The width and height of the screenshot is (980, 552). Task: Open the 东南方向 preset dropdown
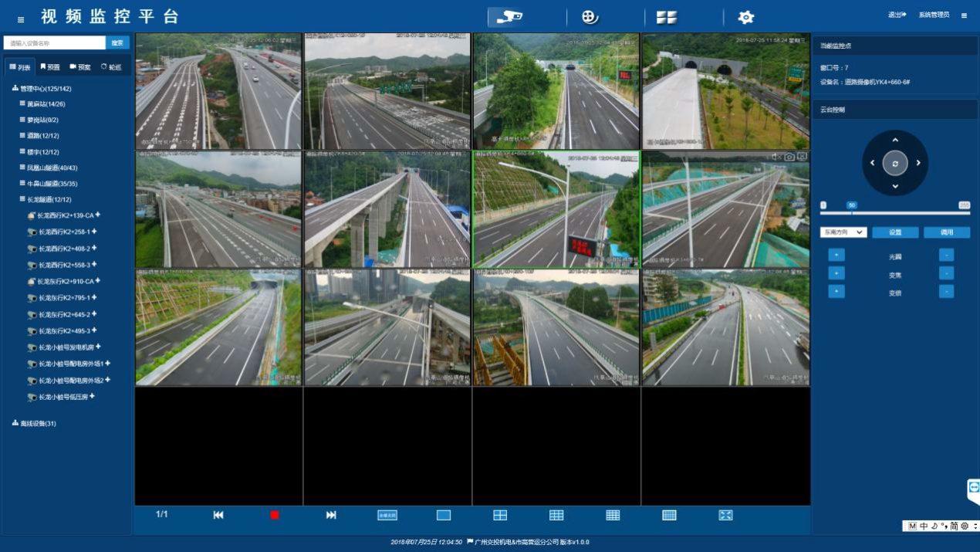[843, 232]
